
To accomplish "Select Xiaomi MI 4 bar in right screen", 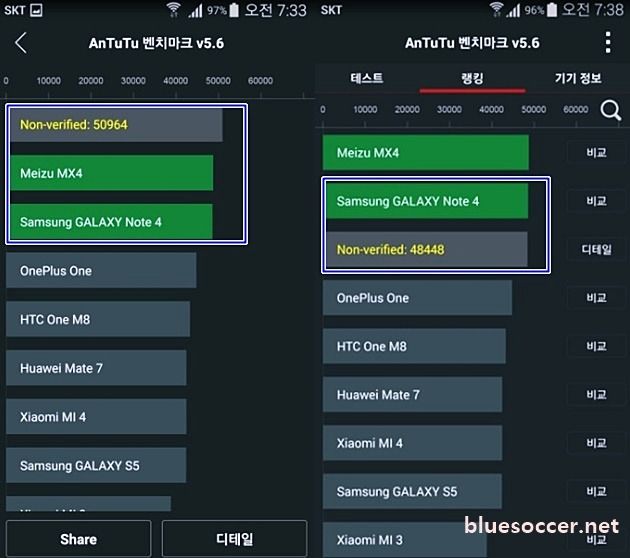I will click(413, 443).
